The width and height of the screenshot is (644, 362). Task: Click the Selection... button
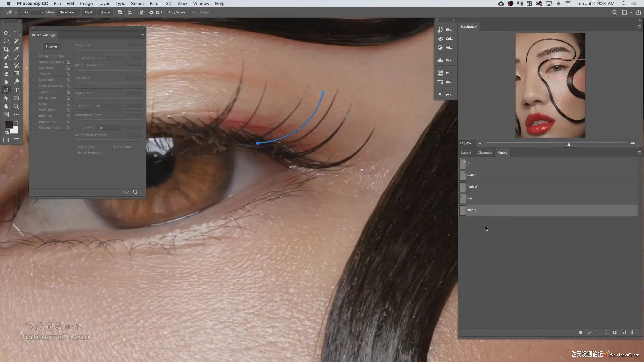(68, 12)
